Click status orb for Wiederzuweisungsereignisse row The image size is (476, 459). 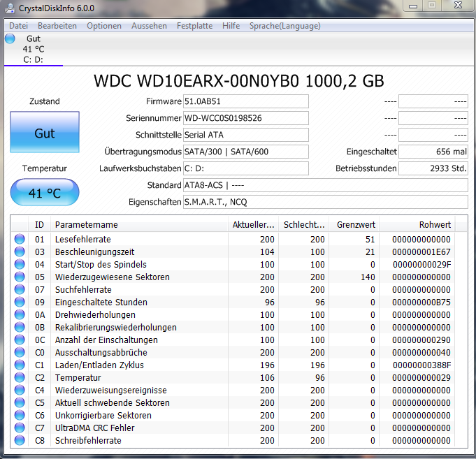pos(20,390)
